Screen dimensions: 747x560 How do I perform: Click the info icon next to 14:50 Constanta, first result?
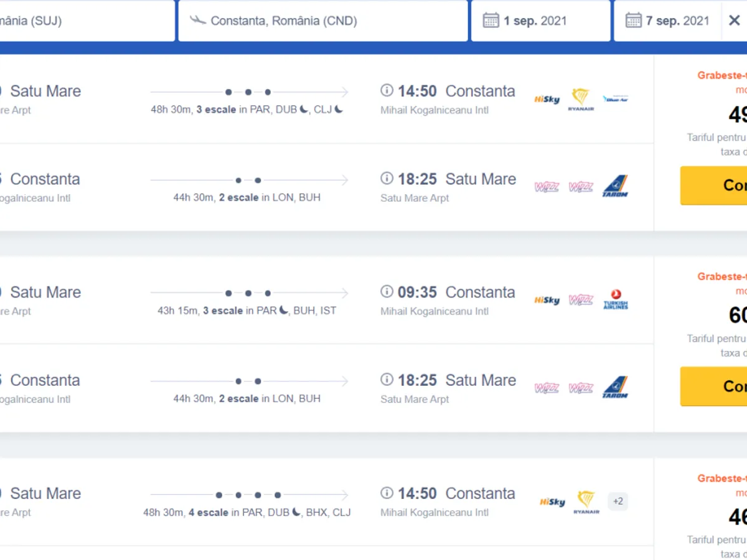click(x=387, y=91)
